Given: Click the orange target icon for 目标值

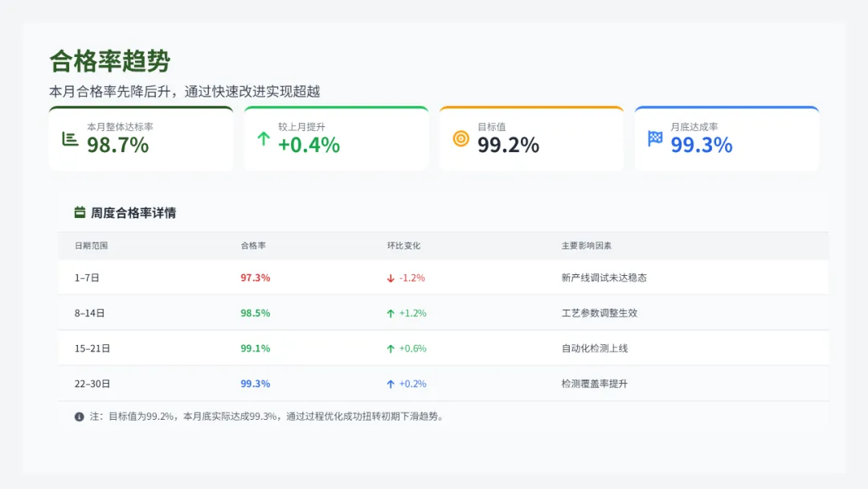Looking at the screenshot, I should pyautogui.click(x=461, y=138).
